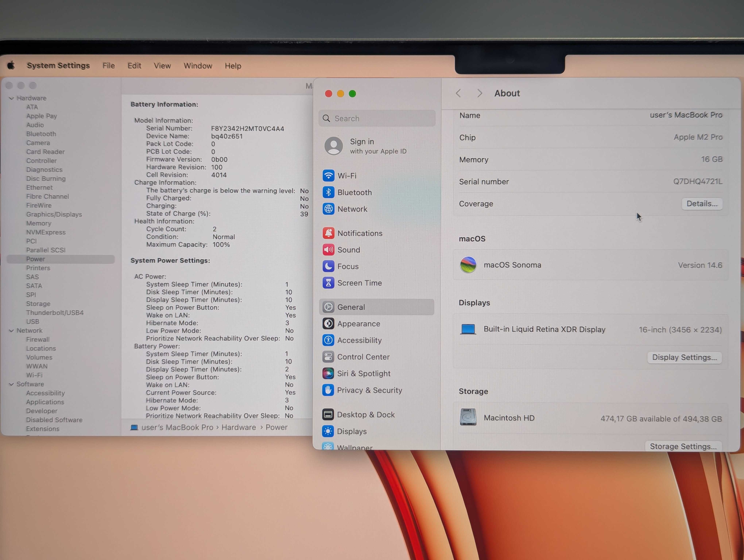Select Graphics/Displays in hardware list
This screenshot has width=744, height=560.
tap(54, 214)
